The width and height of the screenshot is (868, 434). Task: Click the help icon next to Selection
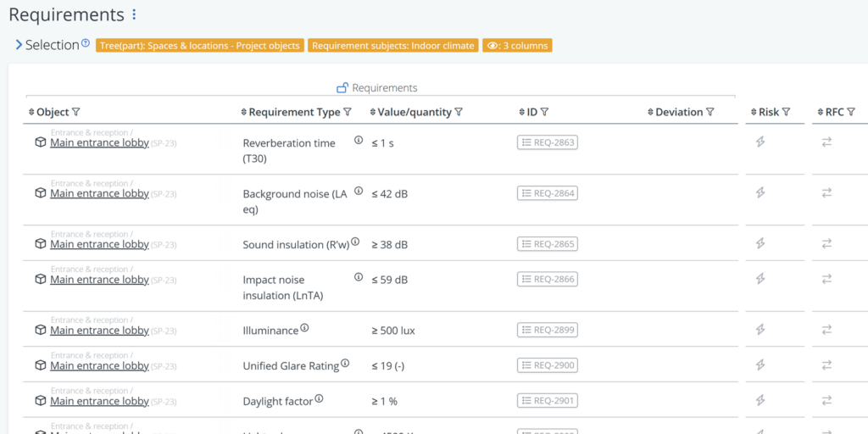[x=86, y=43]
